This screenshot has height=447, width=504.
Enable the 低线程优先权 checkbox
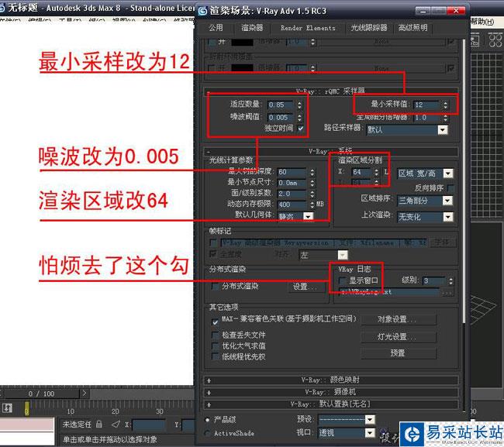215,356
